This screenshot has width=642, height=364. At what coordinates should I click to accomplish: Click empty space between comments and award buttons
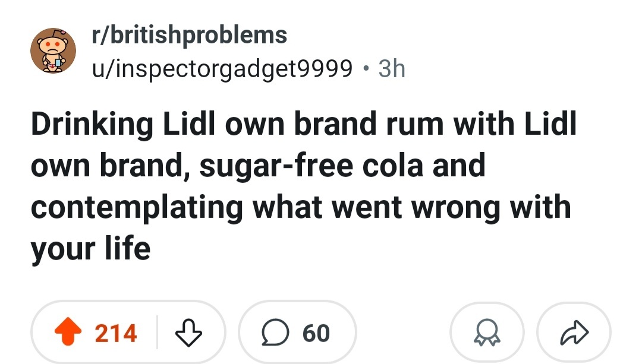(403, 333)
